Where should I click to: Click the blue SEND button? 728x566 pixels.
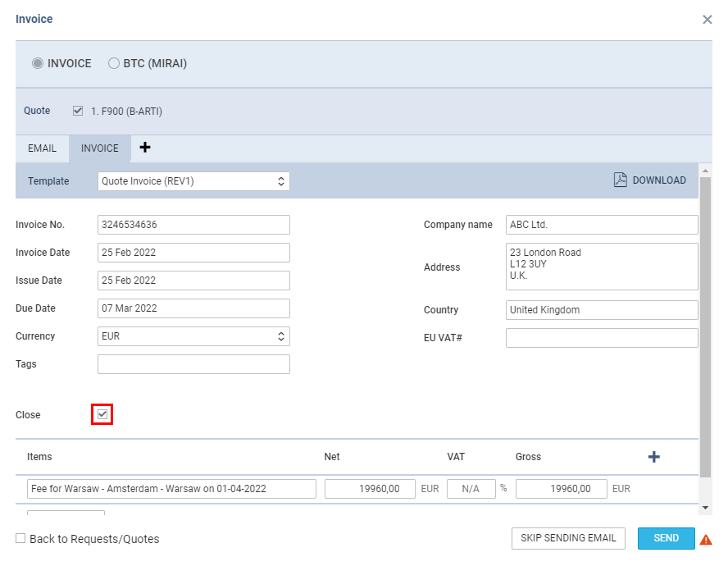pyautogui.click(x=667, y=538)
